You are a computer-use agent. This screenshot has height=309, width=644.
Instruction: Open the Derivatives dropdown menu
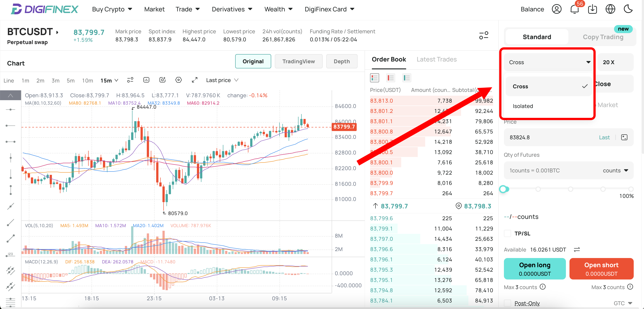(232, 9)
